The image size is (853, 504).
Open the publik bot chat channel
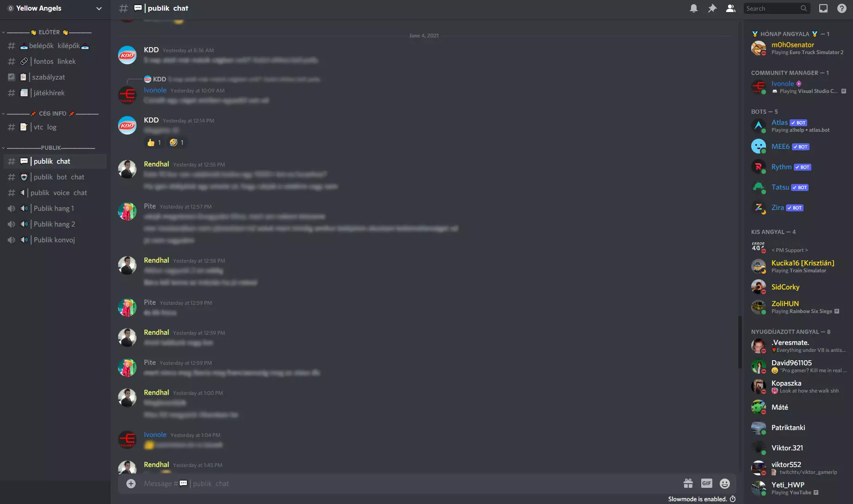[55, 177]
